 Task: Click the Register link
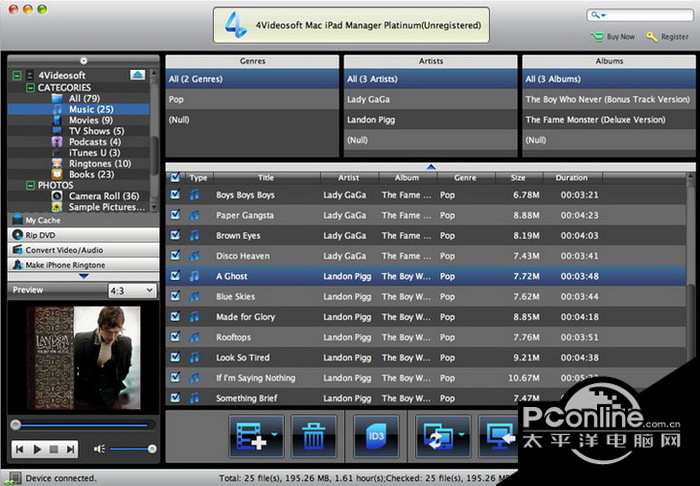click(674, 37)
